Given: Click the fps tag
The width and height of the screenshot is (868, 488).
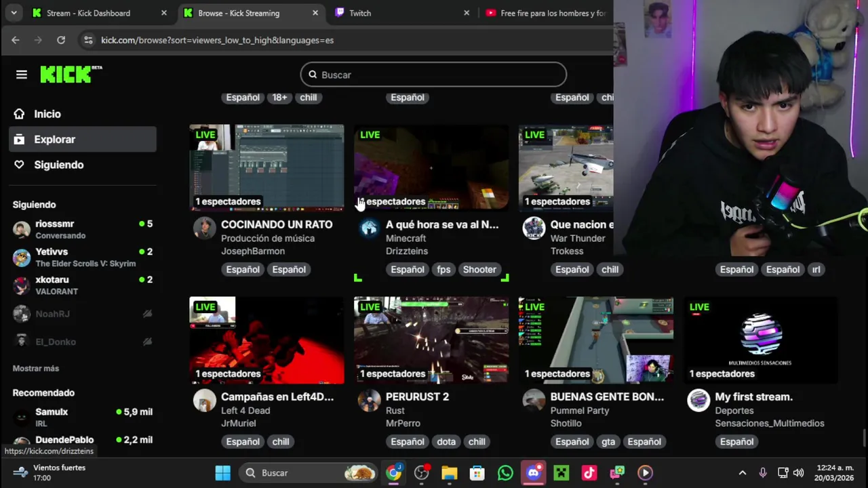Looking at the screenshot, I should click(443, 269).
